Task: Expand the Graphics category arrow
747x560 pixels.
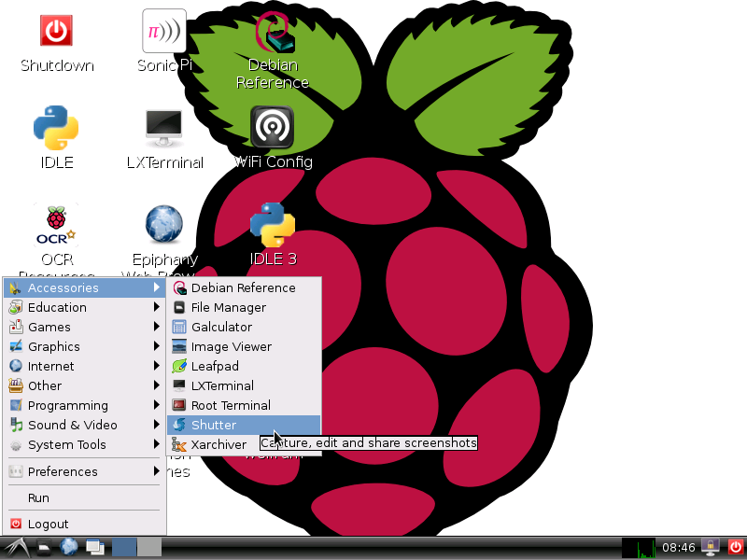Action: click(x=156, y=346)
